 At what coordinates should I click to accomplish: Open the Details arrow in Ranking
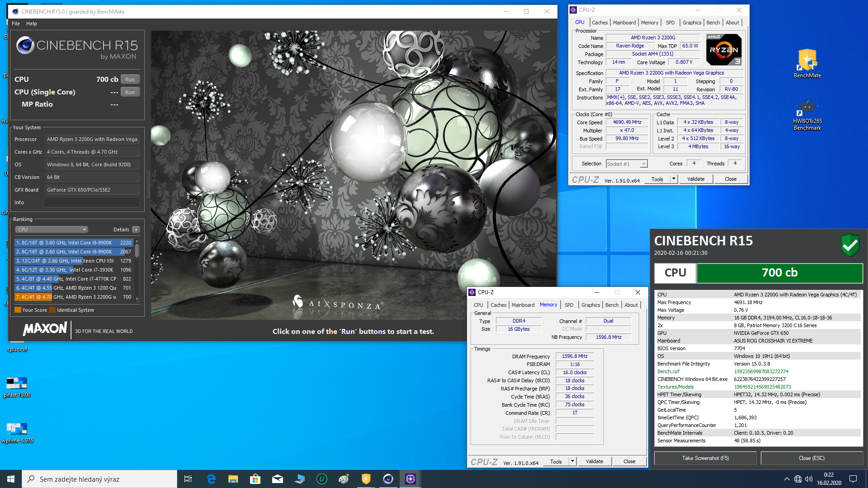tap(136, 230)
